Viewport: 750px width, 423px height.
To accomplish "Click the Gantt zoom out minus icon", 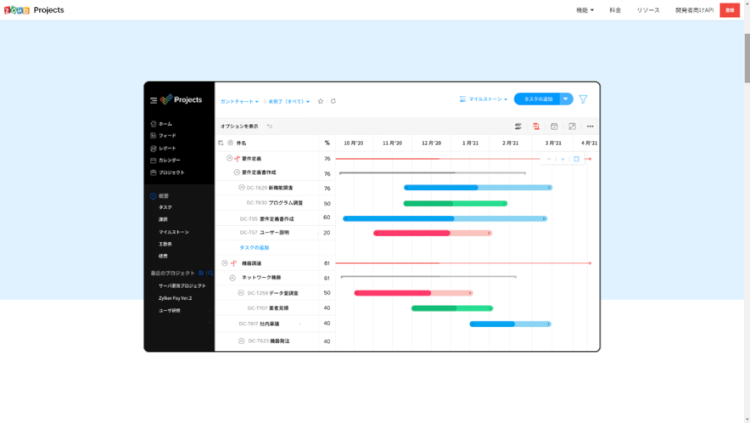I will coord(549,159).
